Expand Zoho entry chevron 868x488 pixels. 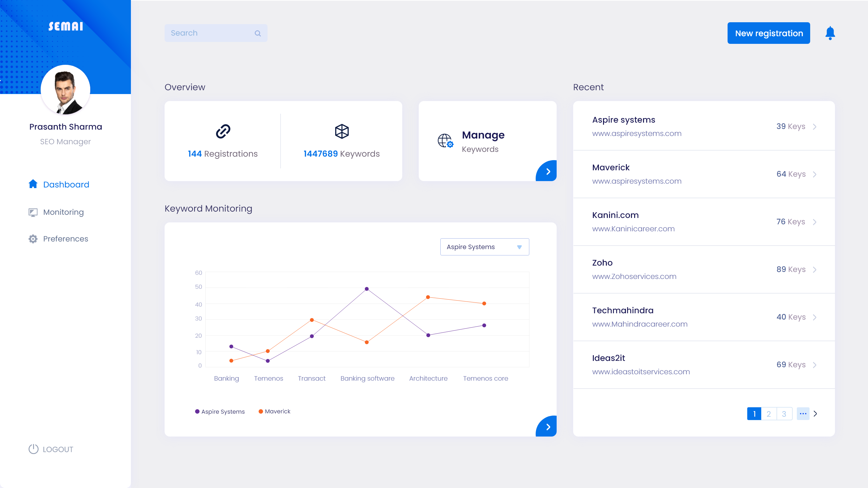pos(814,270)
